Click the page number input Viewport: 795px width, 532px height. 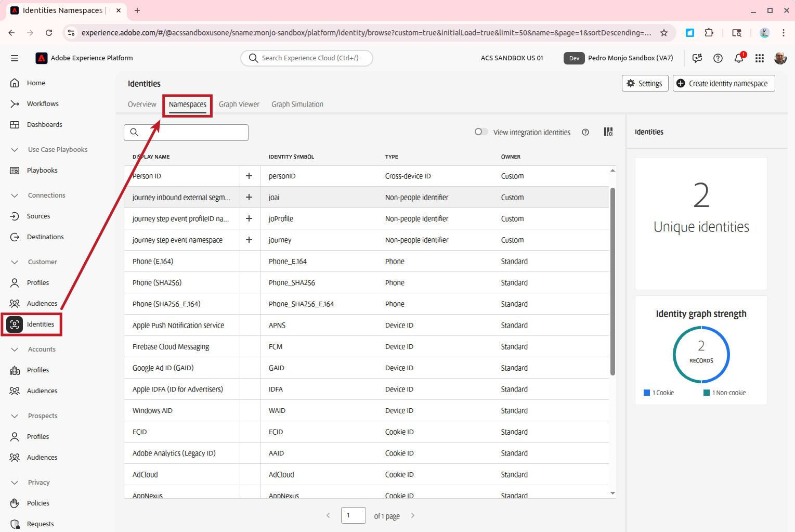click(x=354, y=515)
